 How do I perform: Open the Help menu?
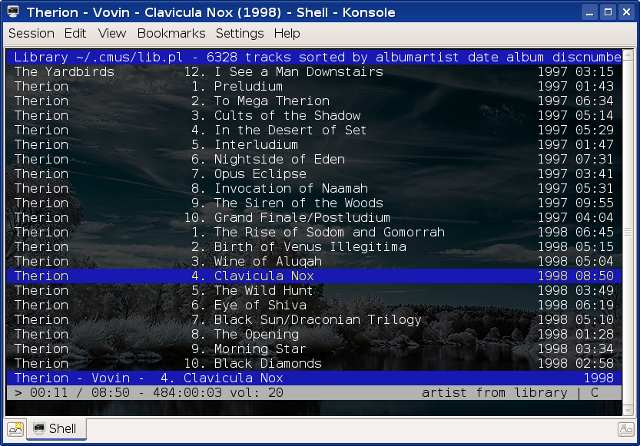click(x=287, y=33)
